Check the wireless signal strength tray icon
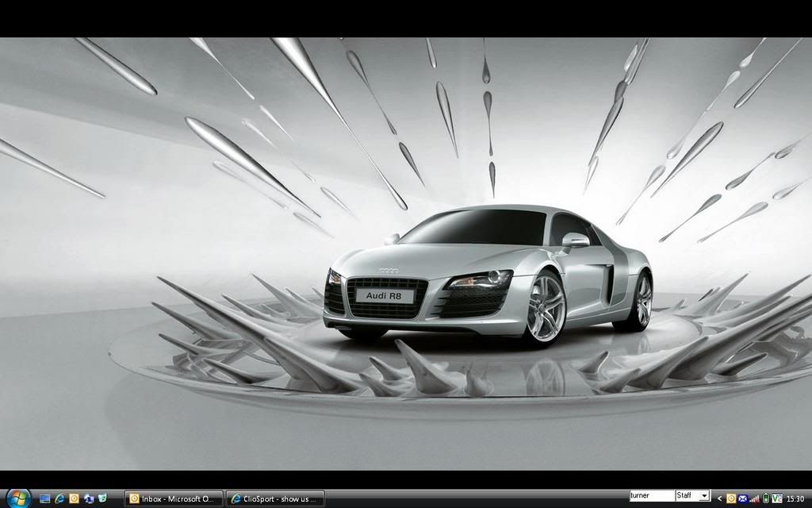Image resolution: width=812 pixels, height=508 pixels. (x=755, y=499)
